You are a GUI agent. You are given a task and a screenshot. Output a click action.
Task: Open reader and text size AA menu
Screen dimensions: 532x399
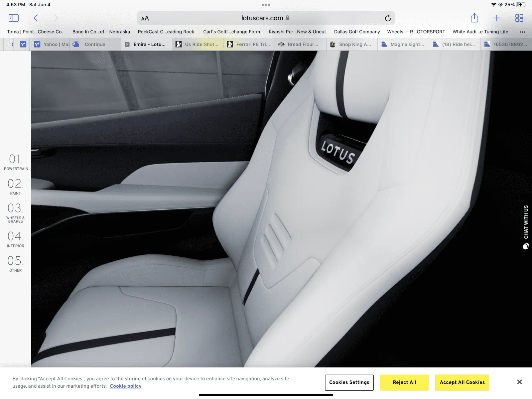coord(145,18)
